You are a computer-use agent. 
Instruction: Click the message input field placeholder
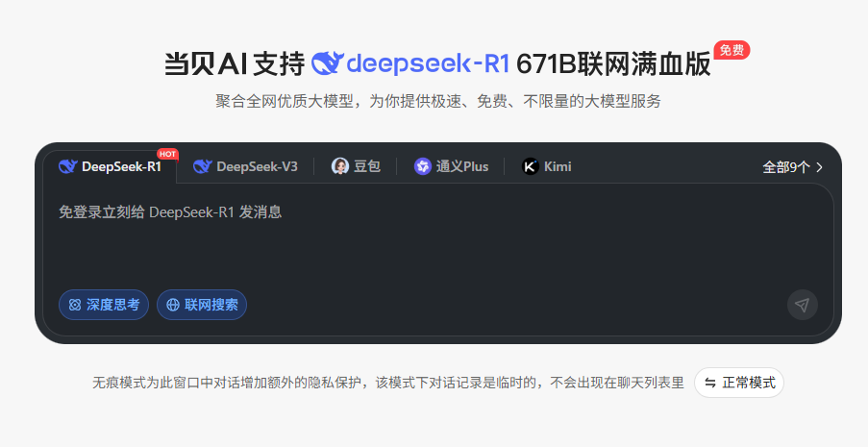click(x=170, y=212)
